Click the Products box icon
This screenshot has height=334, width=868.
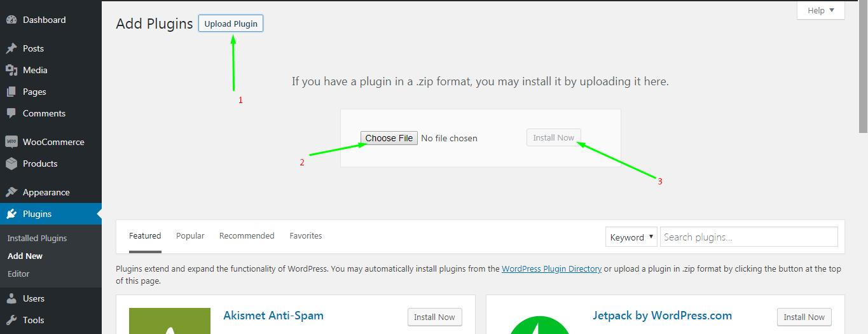pyautogui.click(x=11, y=164)
